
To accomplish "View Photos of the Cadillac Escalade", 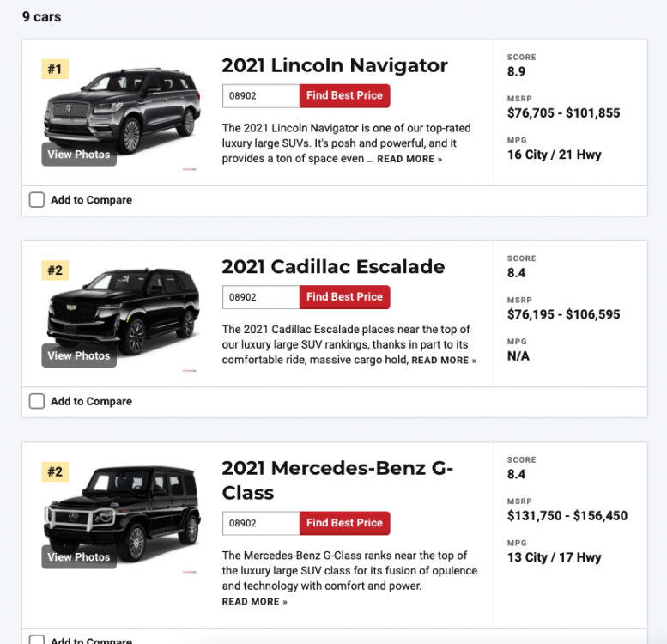I will pos(79,355).
